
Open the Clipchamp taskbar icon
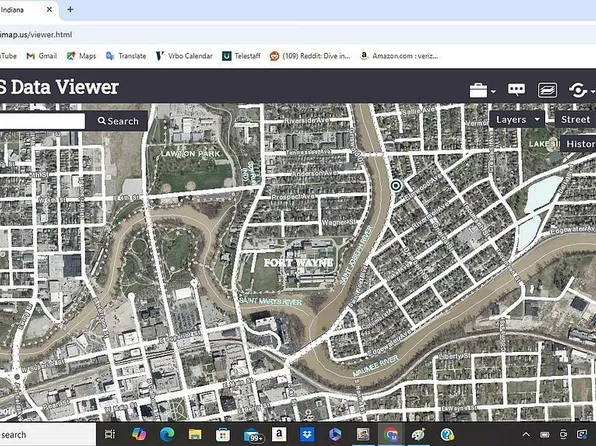[x=335, y=434]
